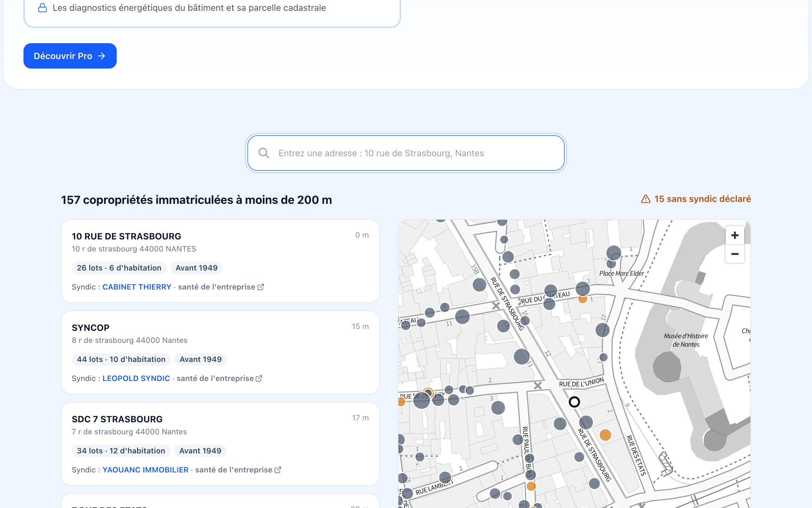Image resolution: width=812 pixels, height=508 pixels.
Task: Open santé de l'entreprise for LEOPOLD SYNDIC
Action: click(x=219, y=378)
